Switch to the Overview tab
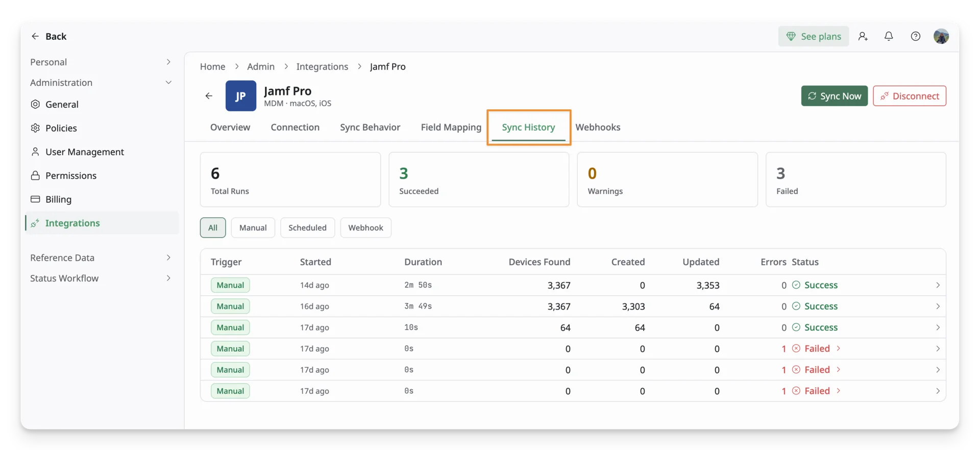This screenshot has width=980, height=450. coord(230,127)
